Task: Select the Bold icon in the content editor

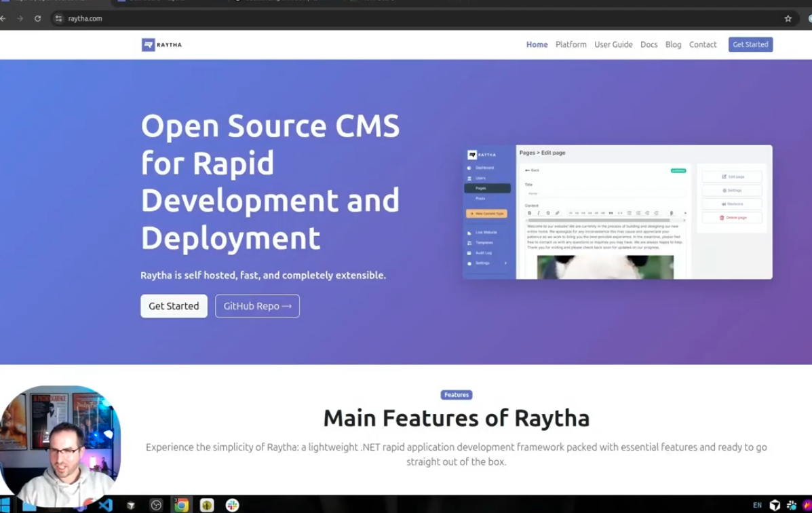Action: tap(530, 212)
